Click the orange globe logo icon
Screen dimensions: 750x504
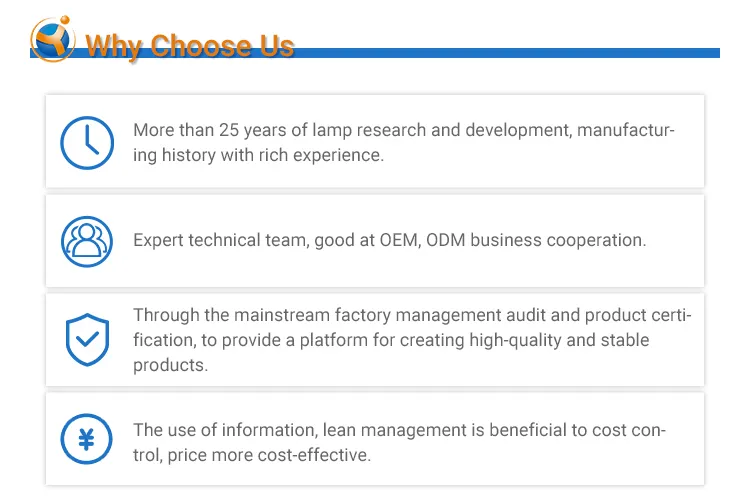(x=53, y=38)
